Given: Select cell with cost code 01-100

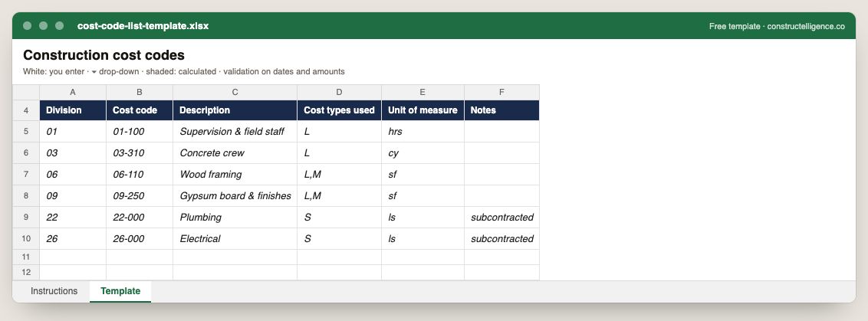Looking at the screenshot, I should 140,132.
